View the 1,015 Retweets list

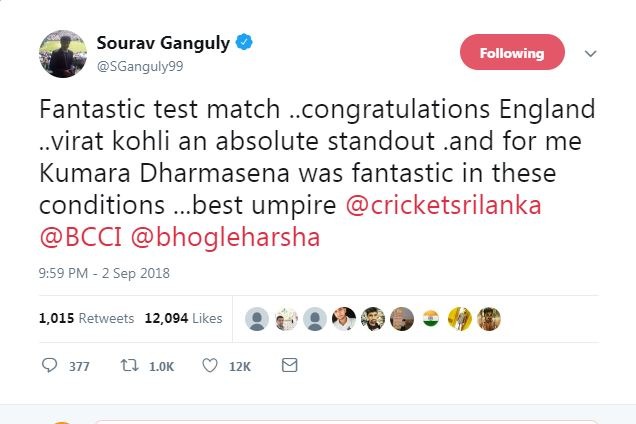click(86, 319)
